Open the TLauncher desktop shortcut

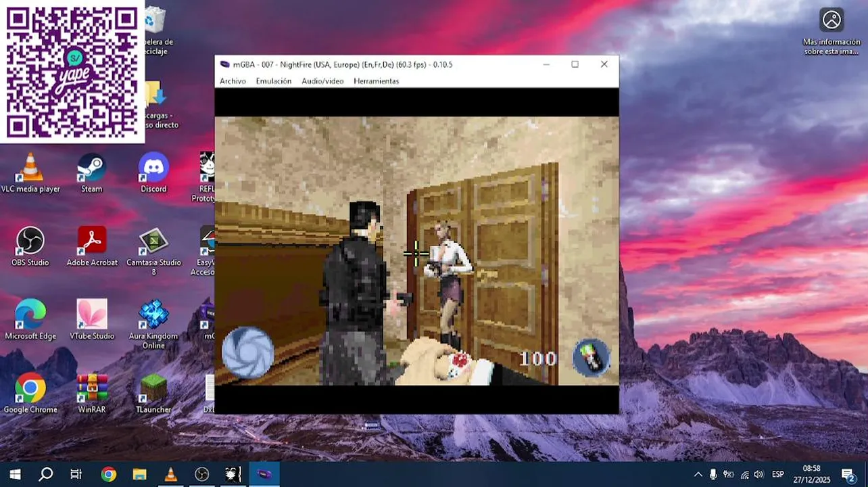(153, 393)
